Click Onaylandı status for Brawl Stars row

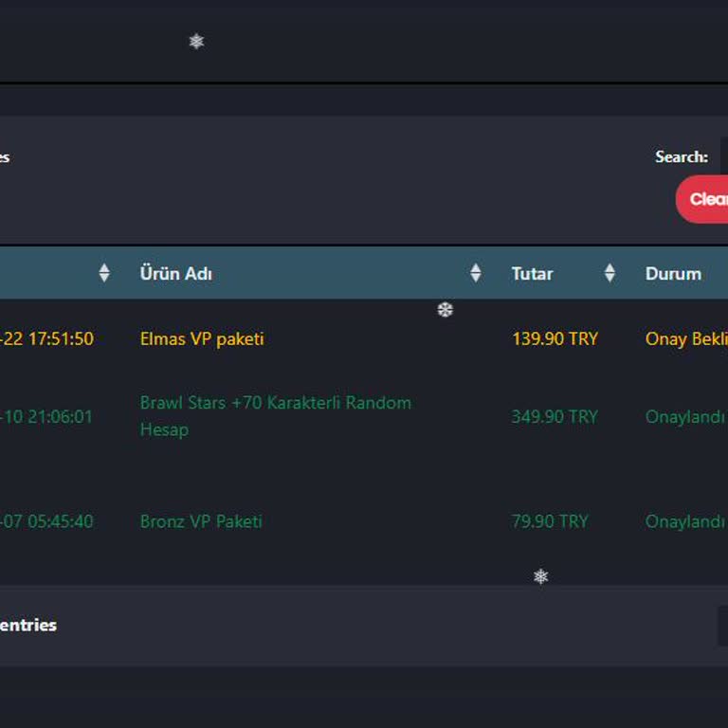click(685, 416)
